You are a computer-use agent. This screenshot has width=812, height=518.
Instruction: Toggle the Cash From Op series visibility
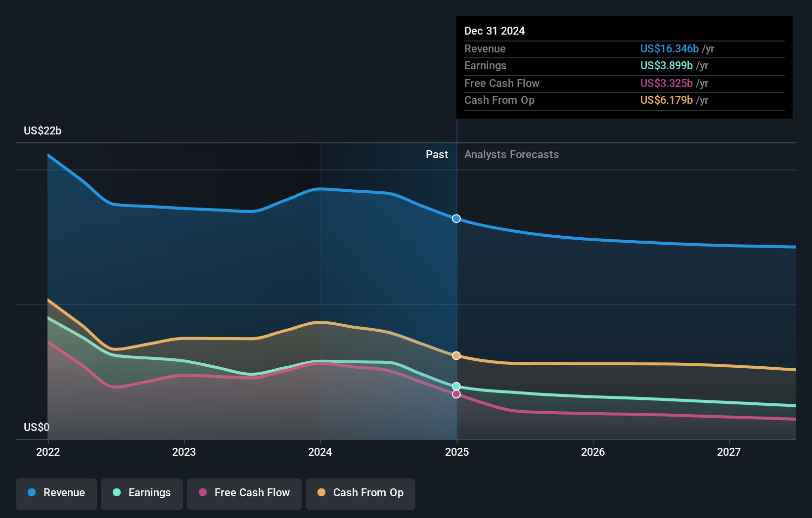point(360,493)
